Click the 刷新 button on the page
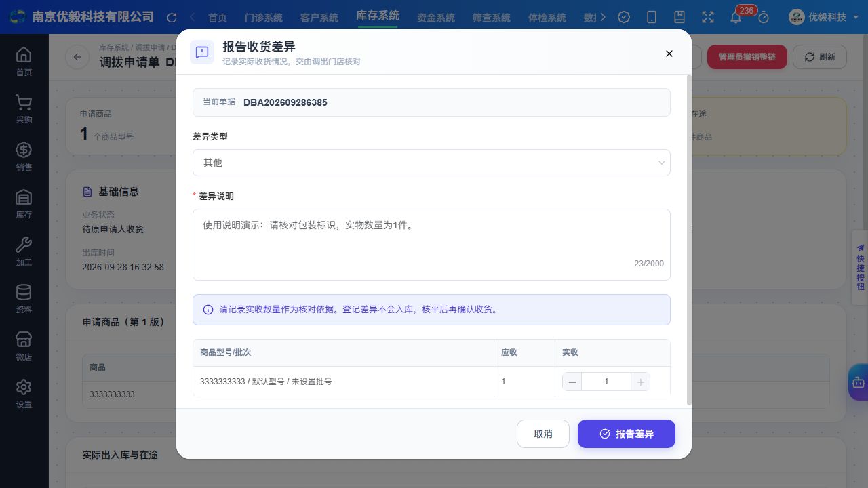The height and width of the screenshot is (488, 868). pos(820,57)
